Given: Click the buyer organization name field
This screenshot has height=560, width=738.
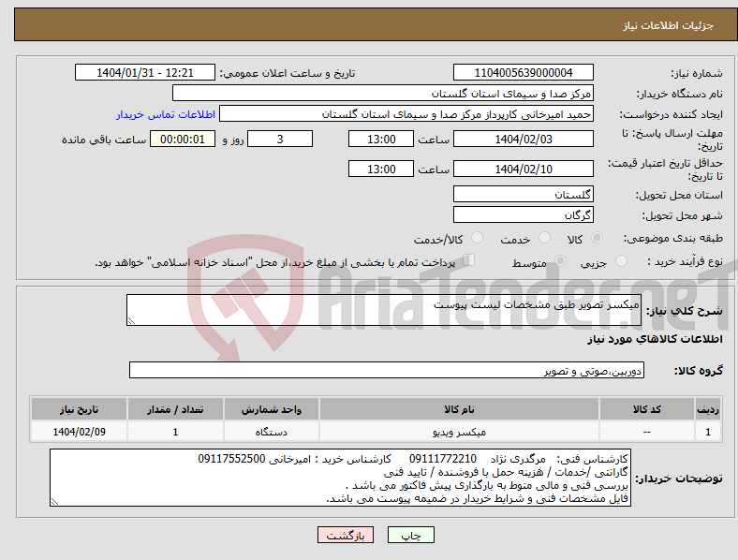Looking at the screenshot, I should [x=383, y=93].
